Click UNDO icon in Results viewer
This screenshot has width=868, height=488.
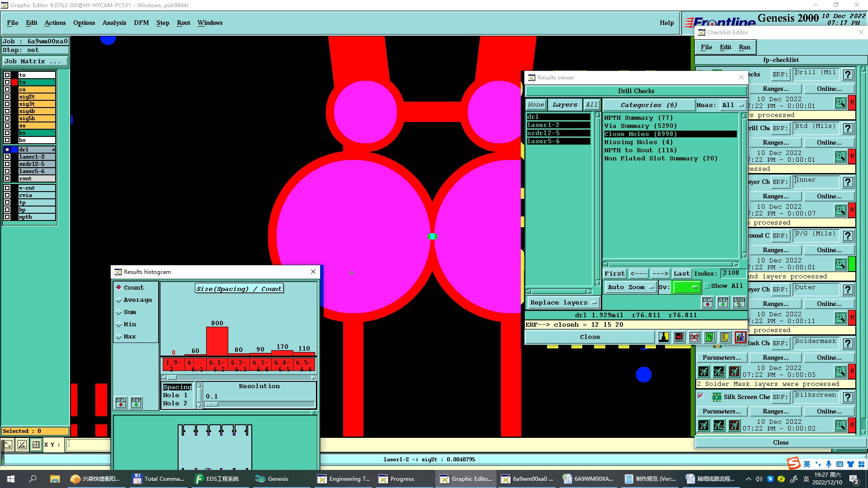click(739, 302)
